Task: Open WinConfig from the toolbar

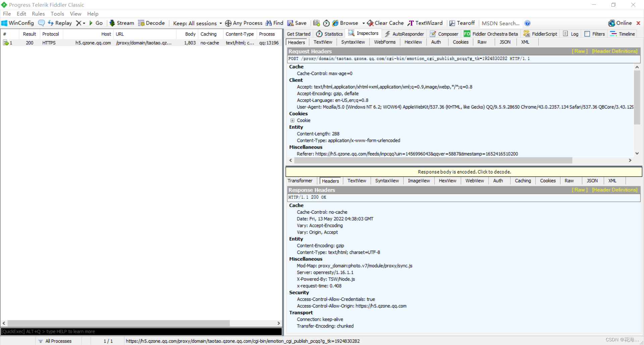Action: point(18,23)
